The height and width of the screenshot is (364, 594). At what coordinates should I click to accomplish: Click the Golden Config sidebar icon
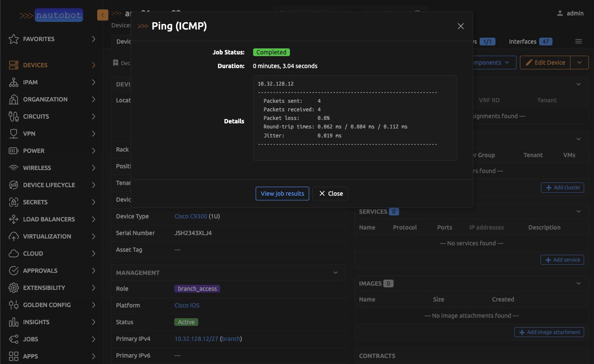(14, 305)
